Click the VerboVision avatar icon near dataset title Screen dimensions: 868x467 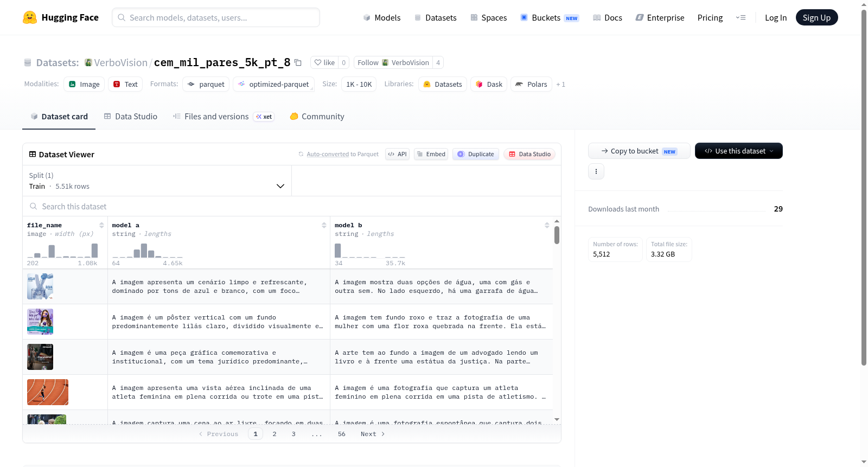(88, 62)
